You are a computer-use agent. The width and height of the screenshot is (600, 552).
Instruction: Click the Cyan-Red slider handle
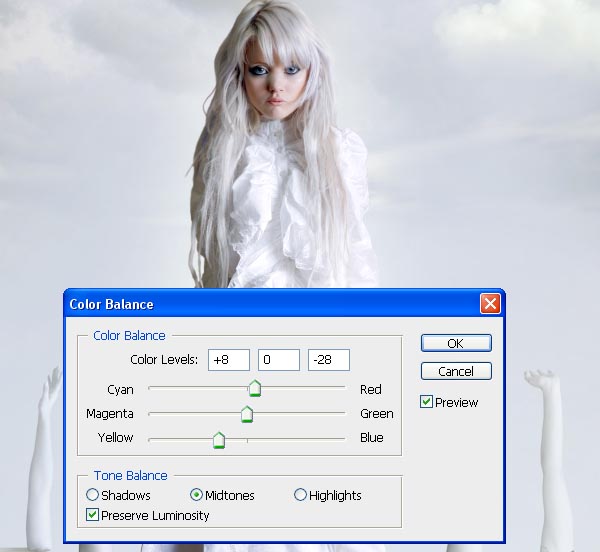(255, 388)
